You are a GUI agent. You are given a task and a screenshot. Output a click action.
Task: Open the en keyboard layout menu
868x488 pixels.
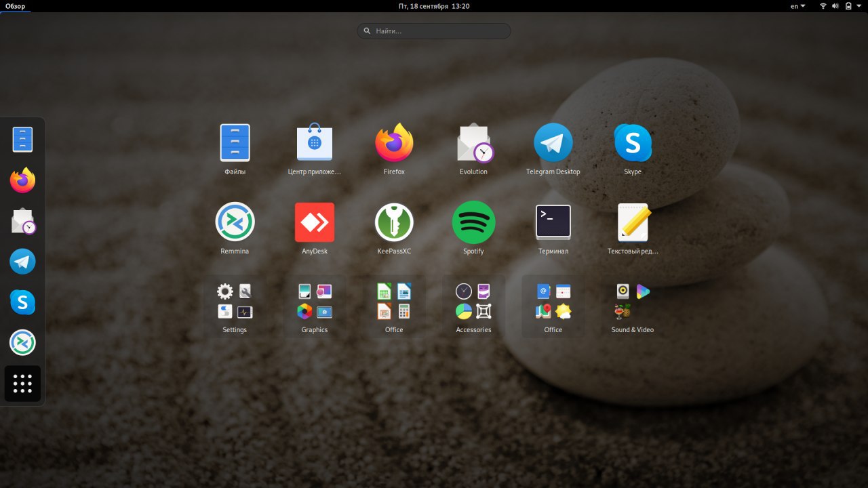click(x=798, y=6)
